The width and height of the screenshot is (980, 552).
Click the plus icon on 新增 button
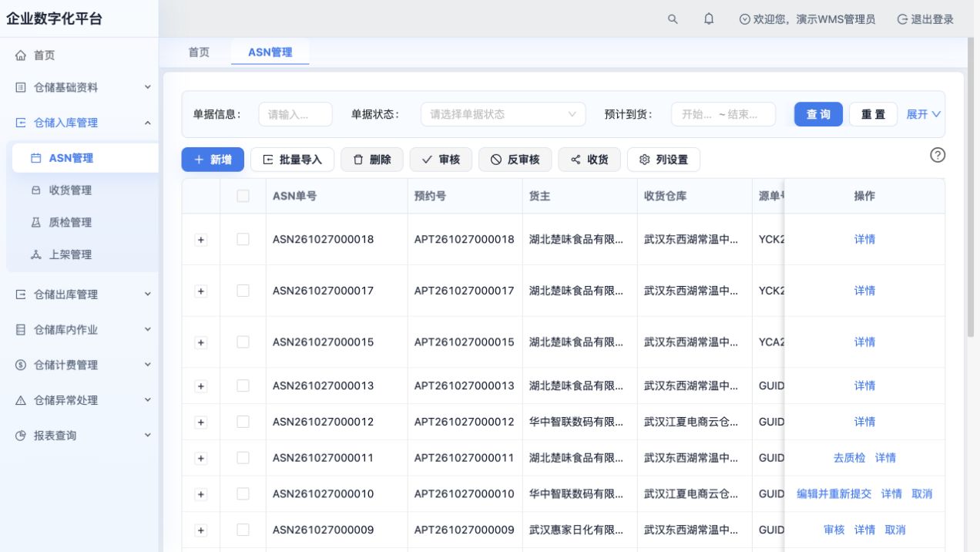(199, 160)
